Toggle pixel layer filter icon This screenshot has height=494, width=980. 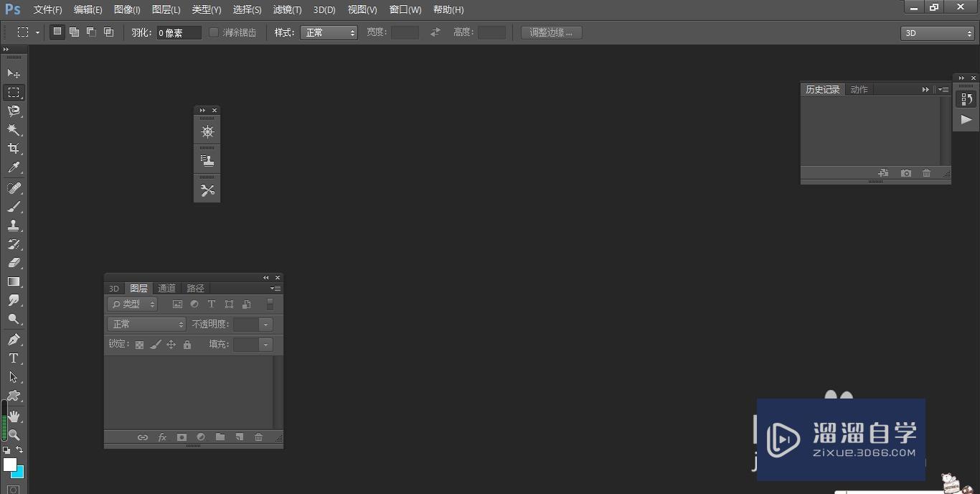click(177, 304)
